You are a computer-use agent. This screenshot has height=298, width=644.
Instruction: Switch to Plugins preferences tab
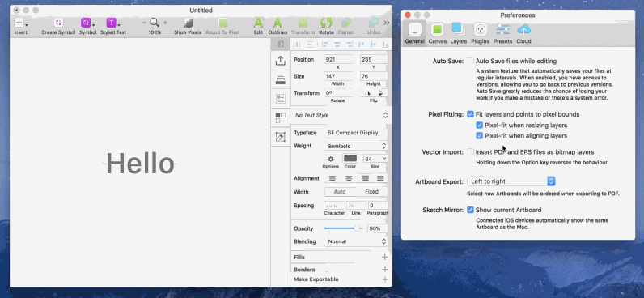[480, 34]
